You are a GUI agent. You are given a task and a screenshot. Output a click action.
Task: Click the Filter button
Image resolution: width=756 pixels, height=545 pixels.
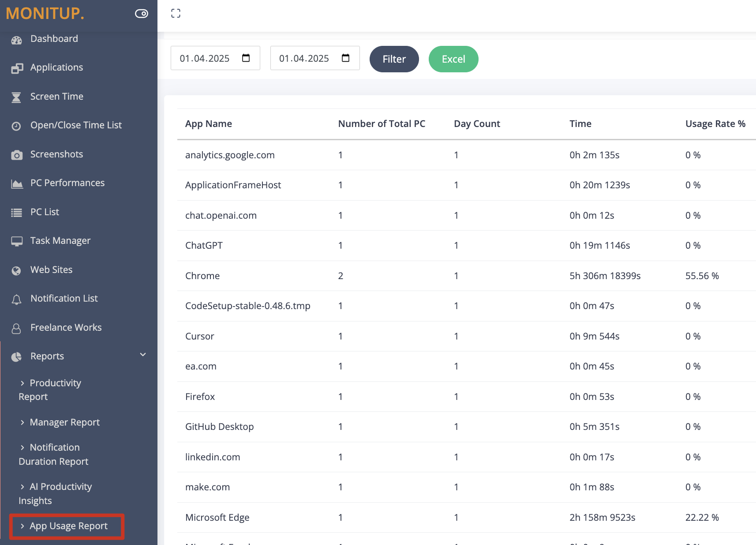point(394,59)
